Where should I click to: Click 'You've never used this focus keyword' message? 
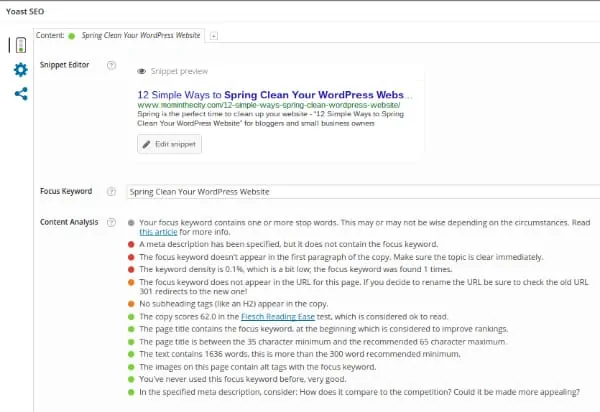click(242, 379)
